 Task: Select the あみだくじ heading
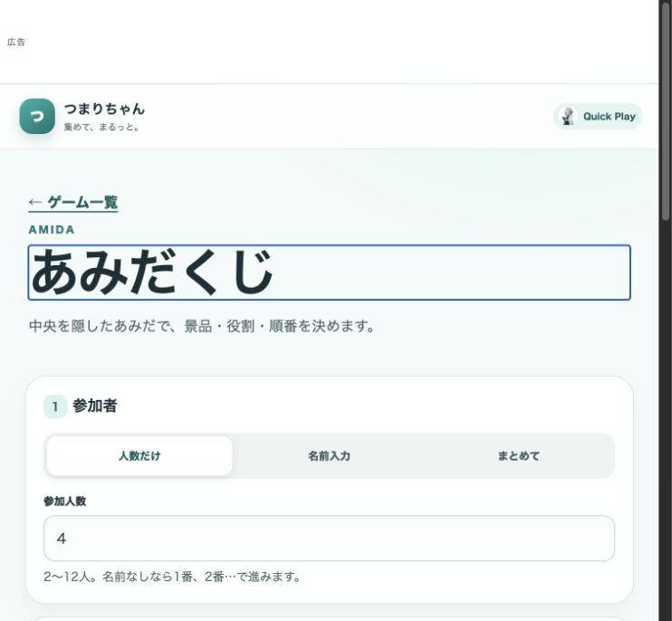tap(329, 272)
